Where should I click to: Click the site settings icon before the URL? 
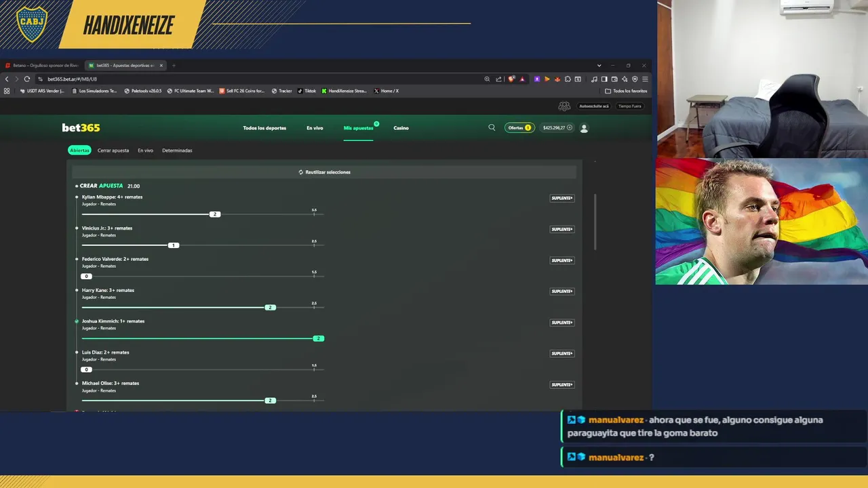(41, 79)
